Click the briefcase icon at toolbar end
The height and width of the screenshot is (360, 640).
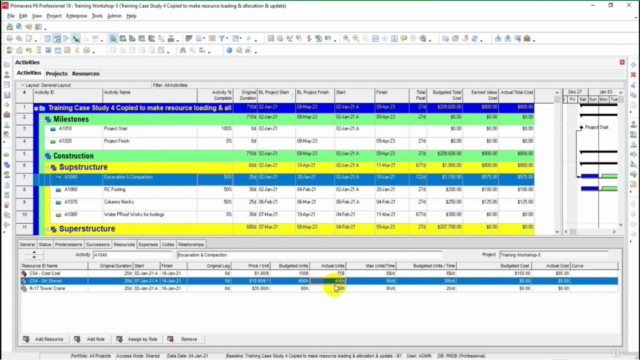tap(527, 39)
